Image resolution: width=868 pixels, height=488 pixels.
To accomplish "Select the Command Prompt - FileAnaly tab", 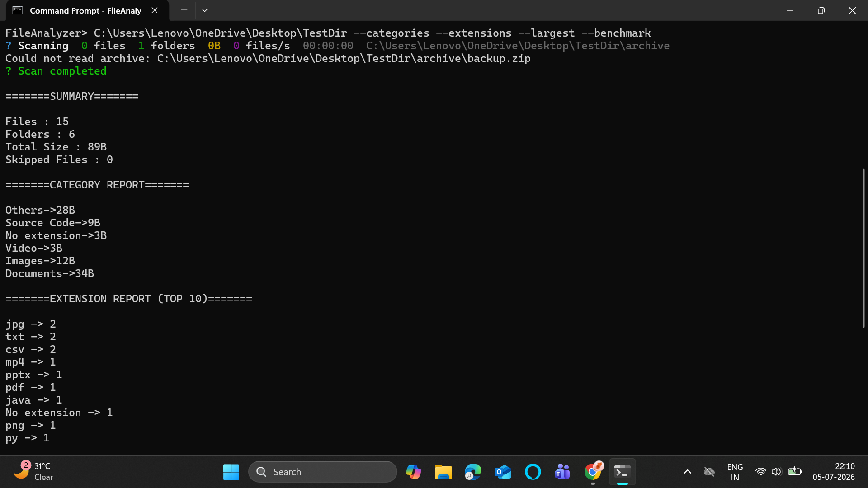I will pos(88,11).
